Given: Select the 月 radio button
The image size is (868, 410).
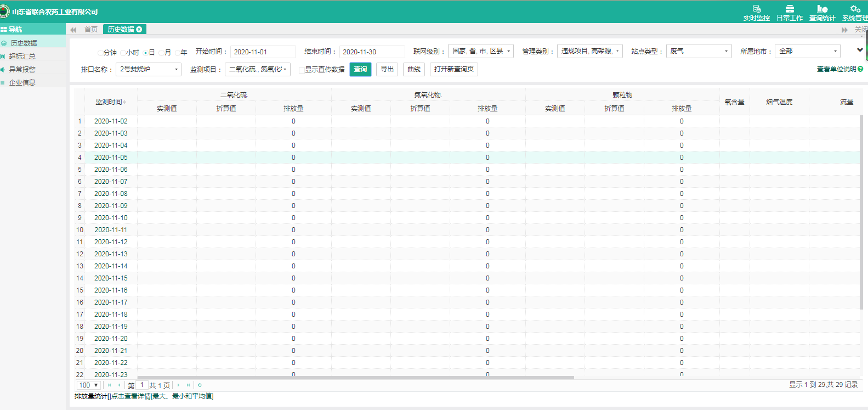Looking at the screenshot, I should coord(162,53).
